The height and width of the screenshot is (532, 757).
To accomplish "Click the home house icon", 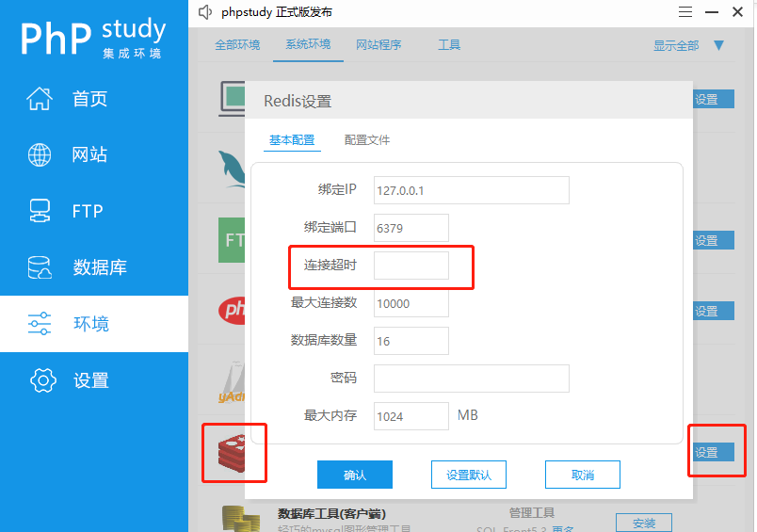I will click(40, 99).
